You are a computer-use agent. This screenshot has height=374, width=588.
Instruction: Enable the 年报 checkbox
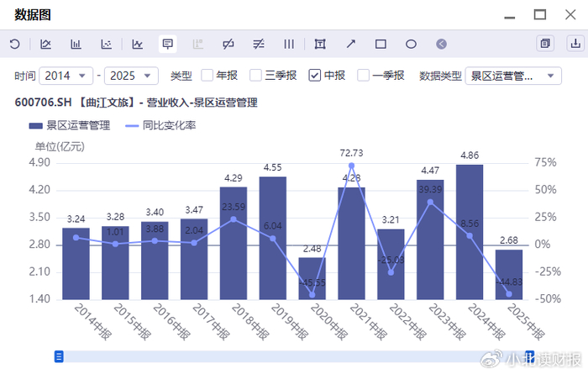[x=207, y=76]
